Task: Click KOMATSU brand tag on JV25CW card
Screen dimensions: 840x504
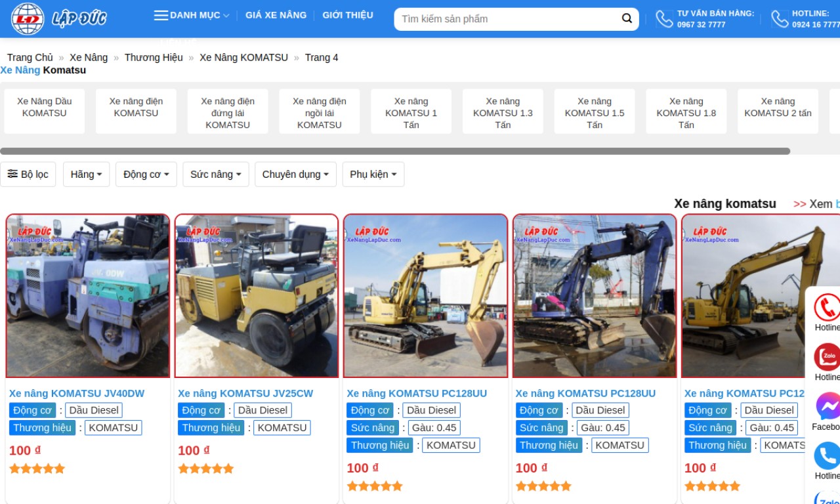Action: click(282, 428)
